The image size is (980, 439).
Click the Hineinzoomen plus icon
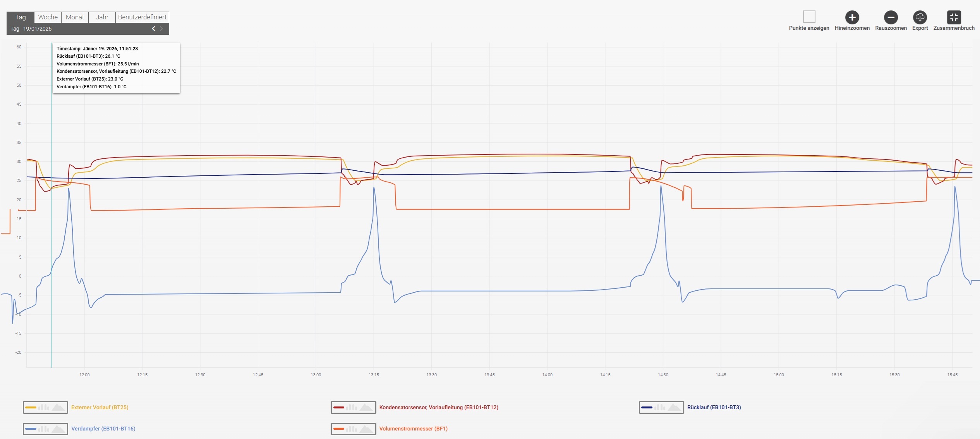(x=852, y=17)
